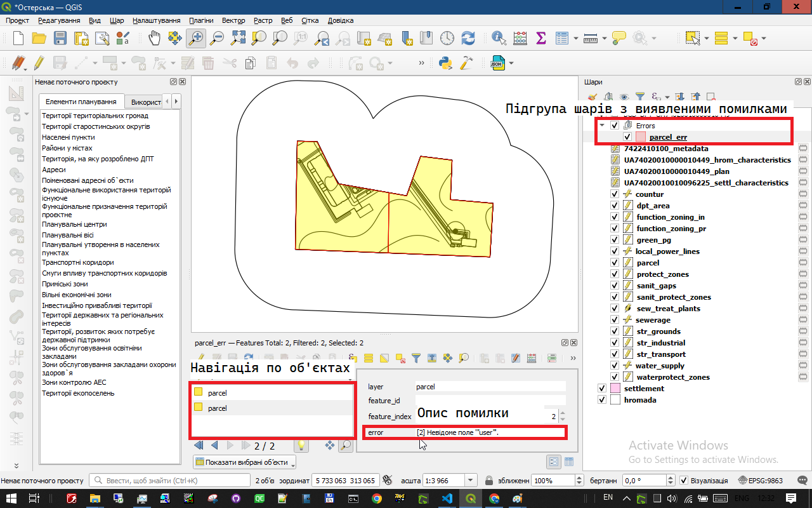Disable the Візуалізація render checkbox
The width and height of the screenshot is (812, 508).
coord(683,481)
